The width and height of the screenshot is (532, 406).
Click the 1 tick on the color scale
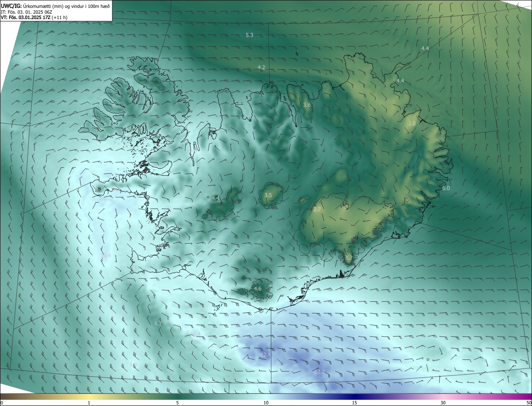click(89, 403)
